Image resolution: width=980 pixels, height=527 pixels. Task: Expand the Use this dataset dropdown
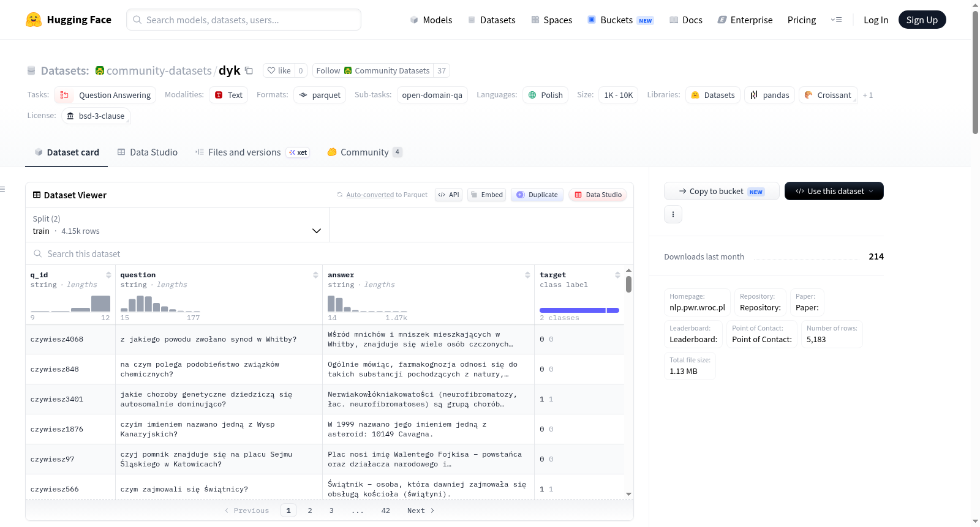834,191
